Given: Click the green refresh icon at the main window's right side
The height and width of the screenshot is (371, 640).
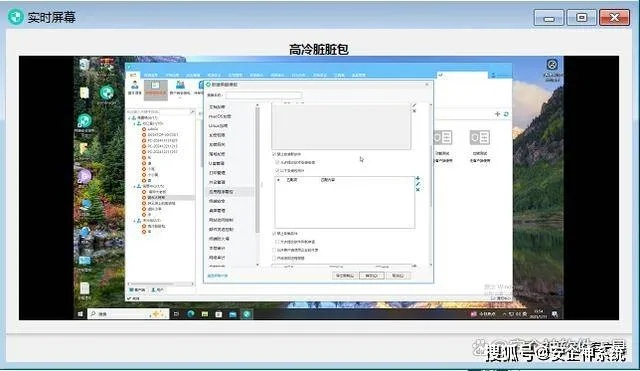Looking at the screenshot, I should coord(506,114).
